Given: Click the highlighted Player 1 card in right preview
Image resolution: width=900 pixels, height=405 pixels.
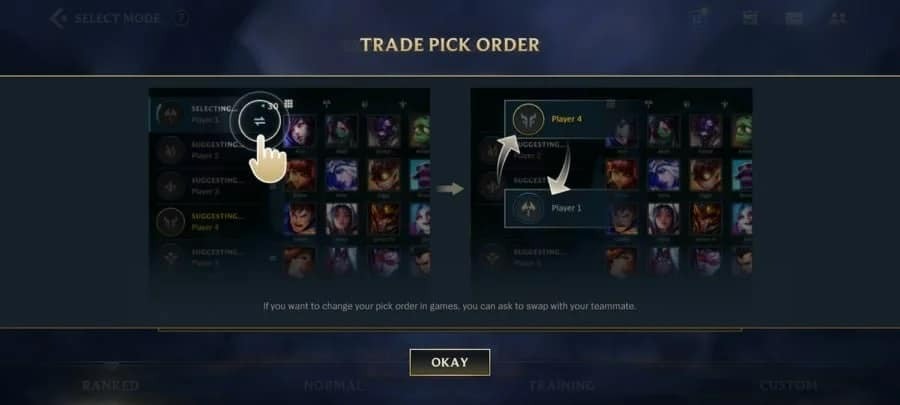Looking at the screenshot, I should [556, 209].
